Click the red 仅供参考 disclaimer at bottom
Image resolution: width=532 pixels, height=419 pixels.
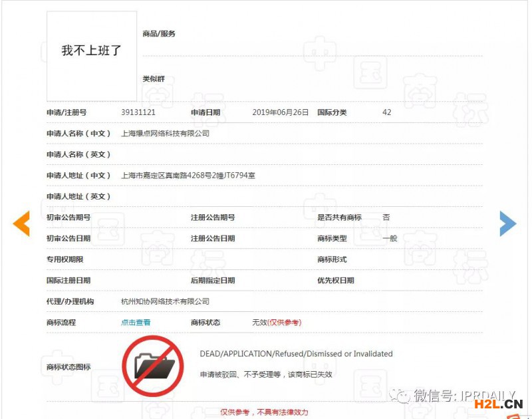pos(264,412)
